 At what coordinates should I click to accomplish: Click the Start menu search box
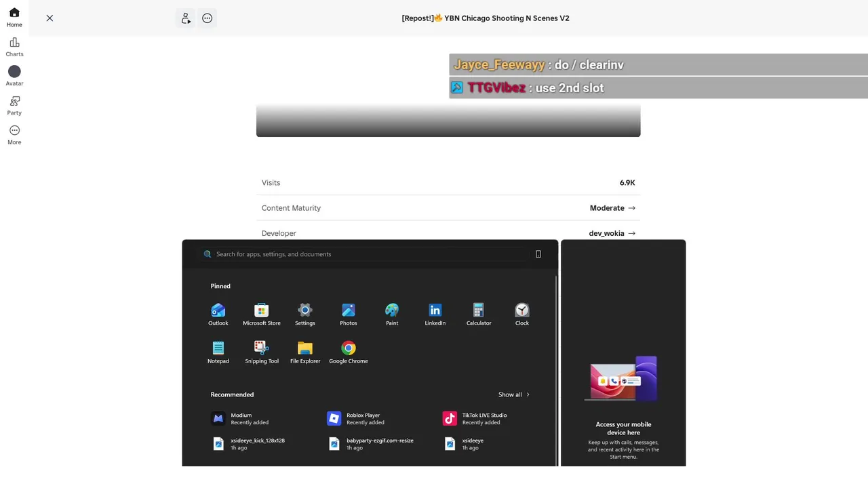[363, 254]
